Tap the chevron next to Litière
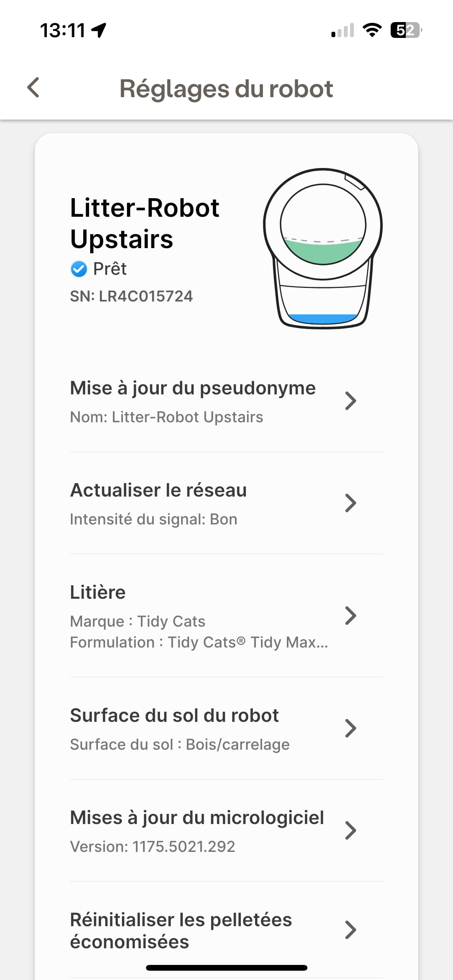The image size is (453, 980). click(x=350, y=616)
